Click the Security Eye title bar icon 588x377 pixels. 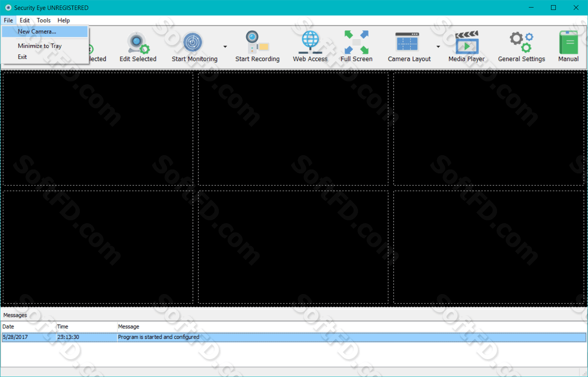click(8, 8)
